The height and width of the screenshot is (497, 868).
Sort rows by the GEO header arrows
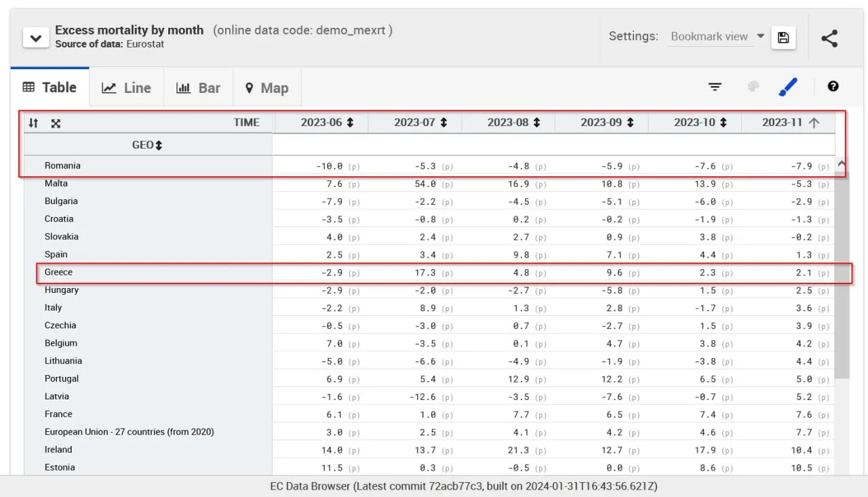159,145
